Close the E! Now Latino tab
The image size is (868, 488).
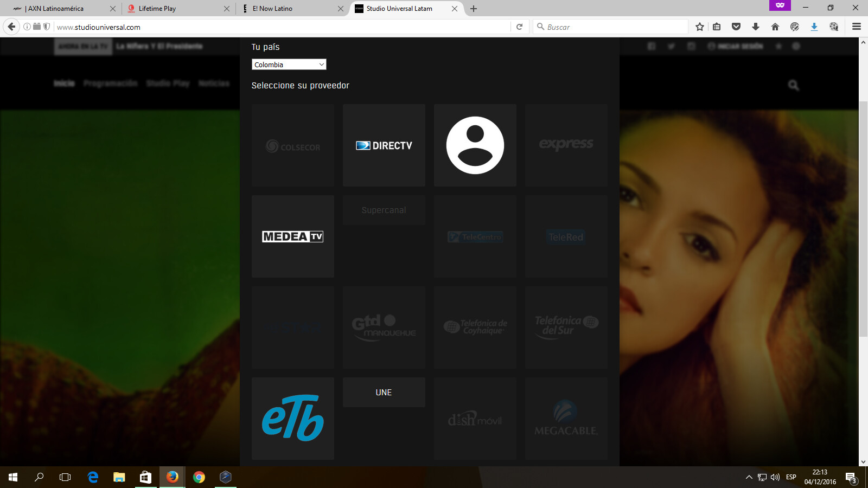pos(341,9)
